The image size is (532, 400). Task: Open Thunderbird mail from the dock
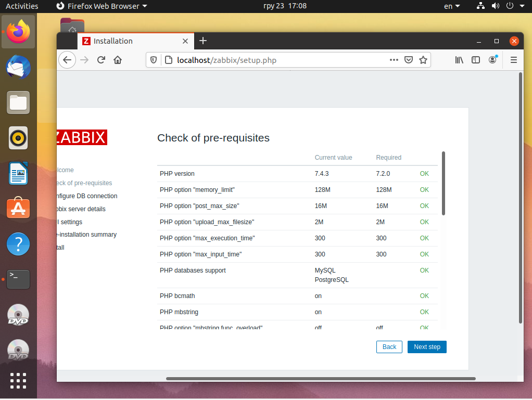coord(18,67)
